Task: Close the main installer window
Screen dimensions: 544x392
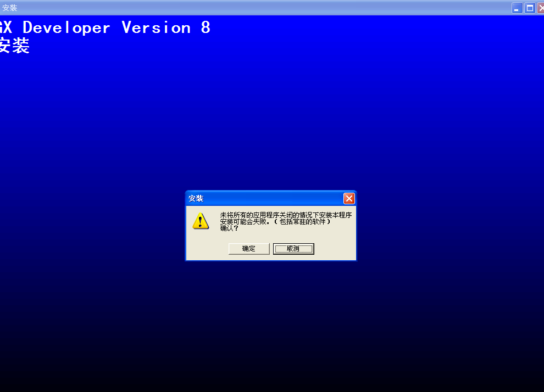Action: (x=541, y=8)
